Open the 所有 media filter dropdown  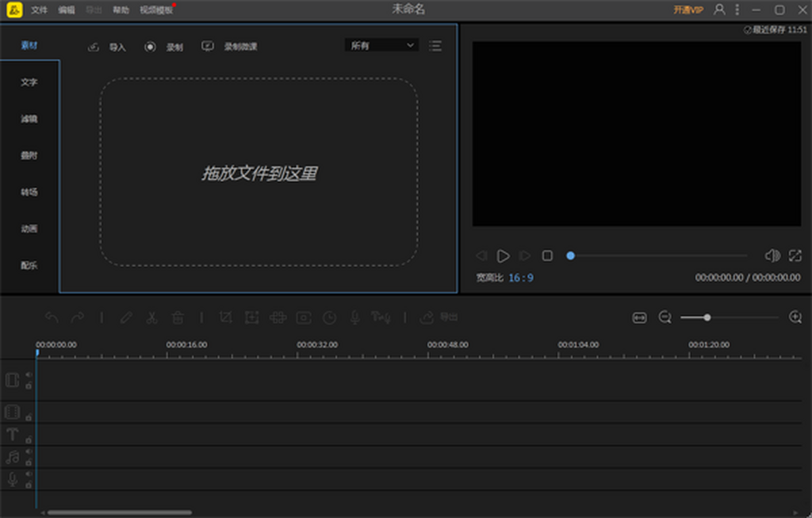[381, 45]
